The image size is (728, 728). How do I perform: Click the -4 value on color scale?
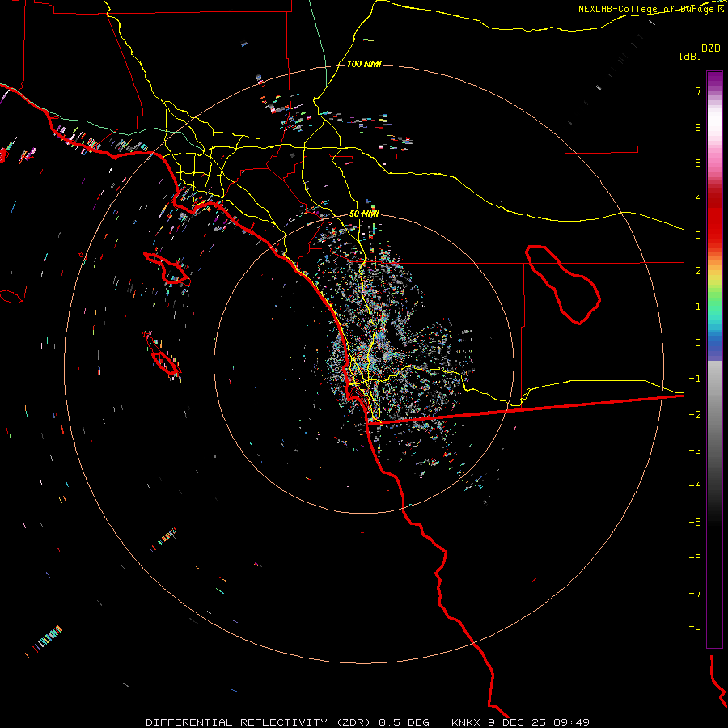click(695, 486)
